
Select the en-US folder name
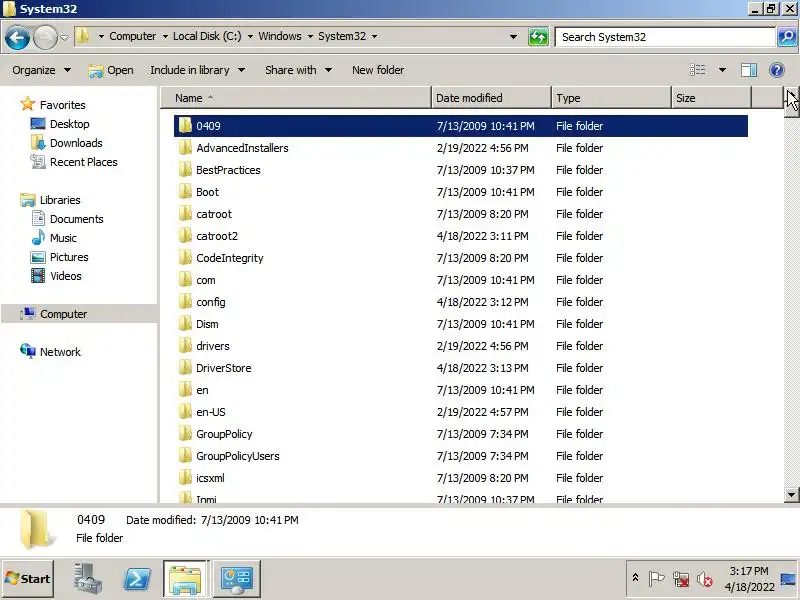click(x=211, y=412)
